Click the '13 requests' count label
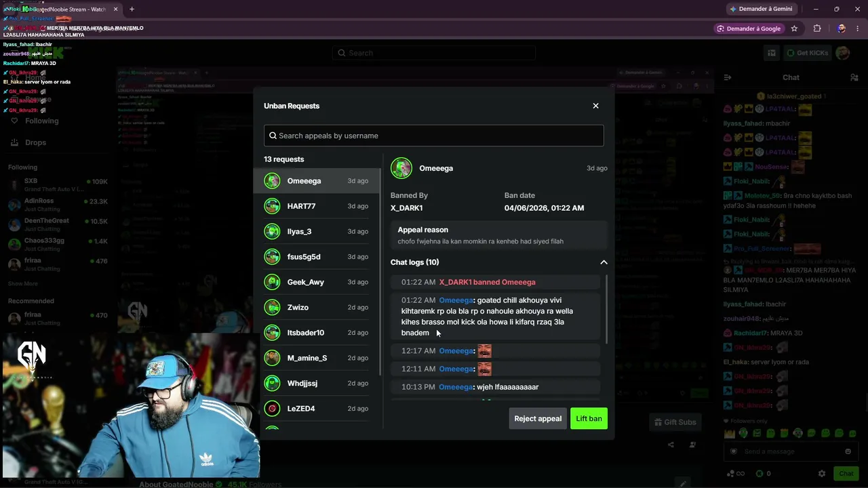 click(x=284, y=159)
